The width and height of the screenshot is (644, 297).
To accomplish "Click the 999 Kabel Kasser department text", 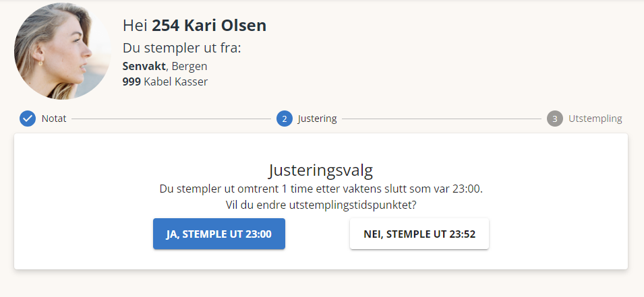I will coord(165,81).
